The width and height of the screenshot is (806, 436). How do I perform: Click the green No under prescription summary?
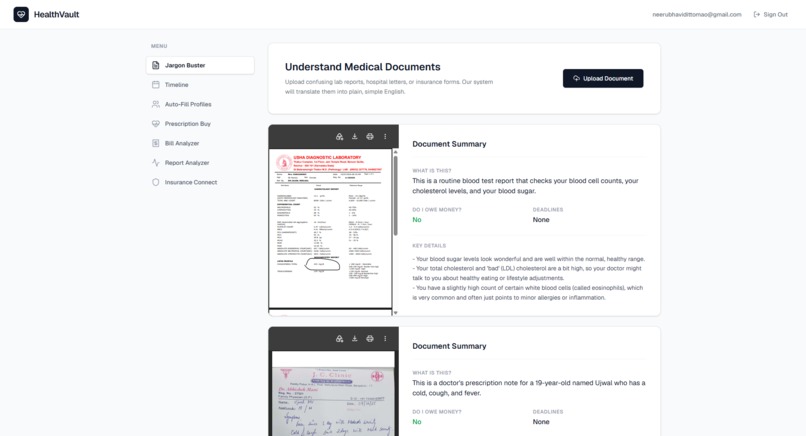[x=417, y=422]
